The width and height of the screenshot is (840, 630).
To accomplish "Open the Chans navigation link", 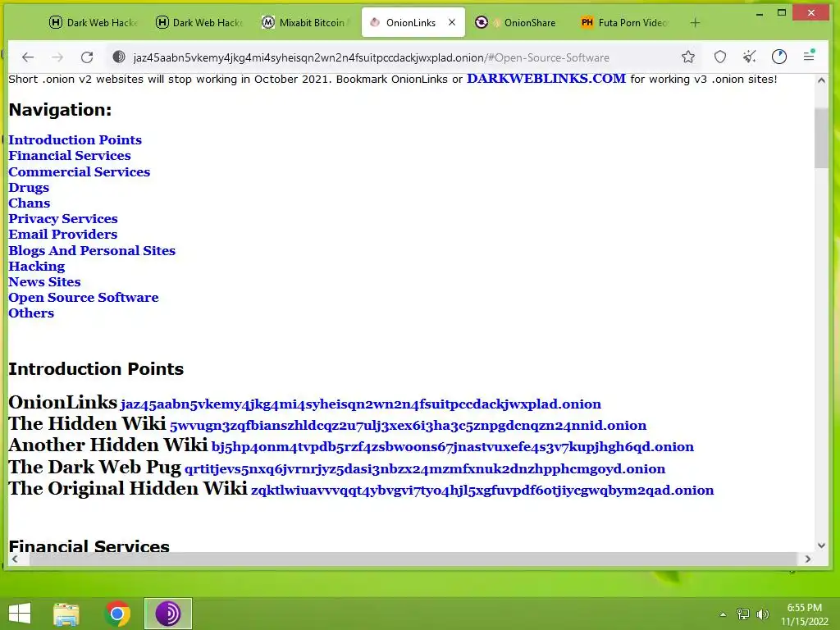I will point(29,203).
